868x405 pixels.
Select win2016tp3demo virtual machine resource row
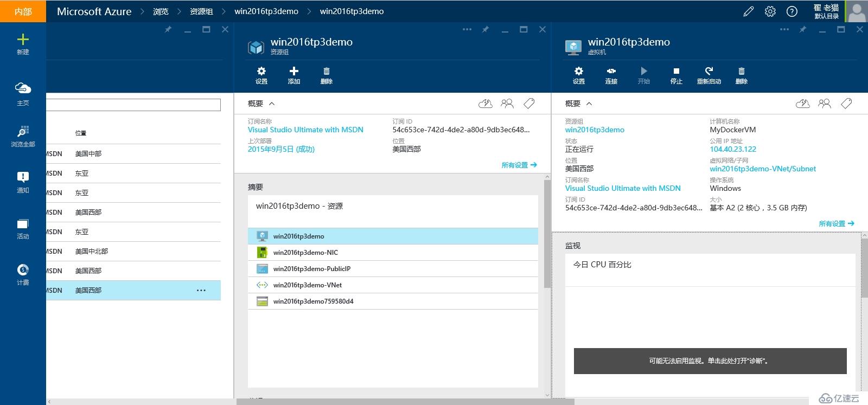393,236
